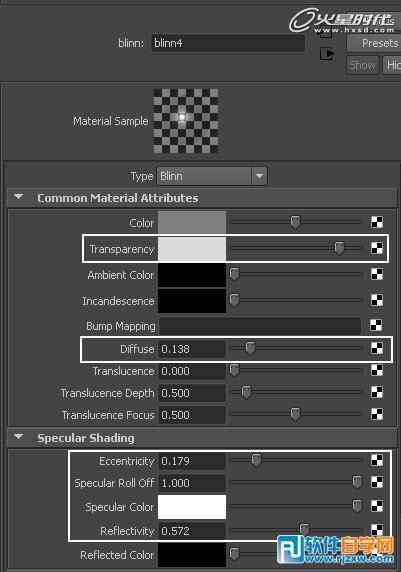Click the Diffuse value field showing 0.138
The width and height of the screenshot is (401, 572).
coord(192,349)
